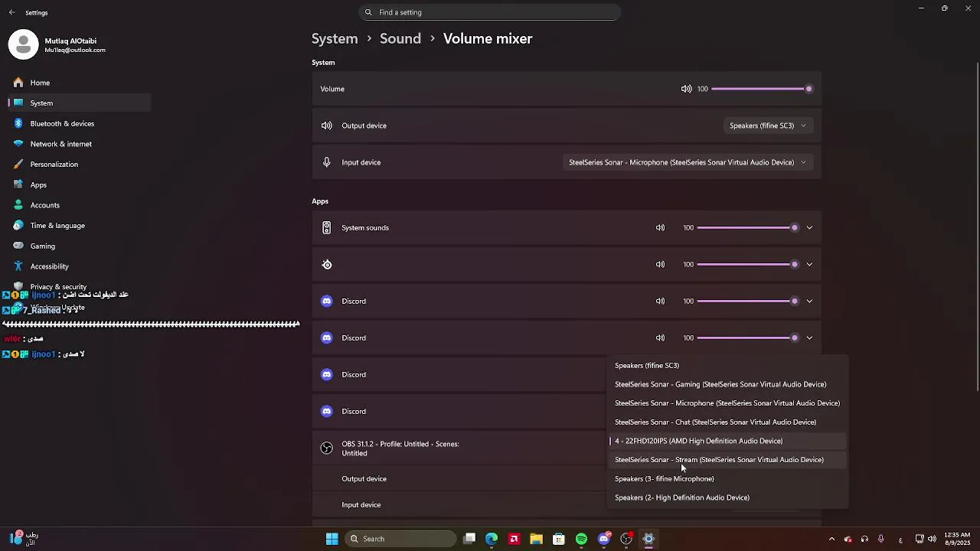Choose 4 - 22FHD120IPS AMD audio device
980x551 pixels.
[x=728, y=441]
